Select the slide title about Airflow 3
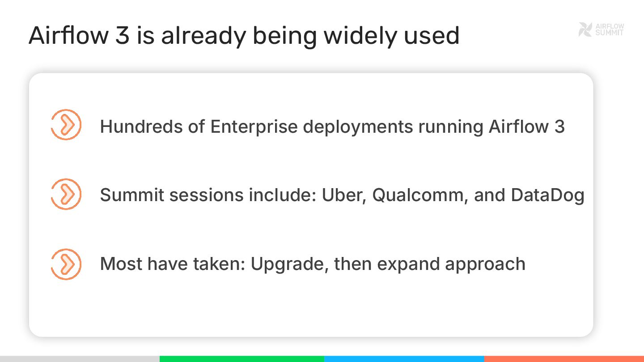 pos(244,36)
